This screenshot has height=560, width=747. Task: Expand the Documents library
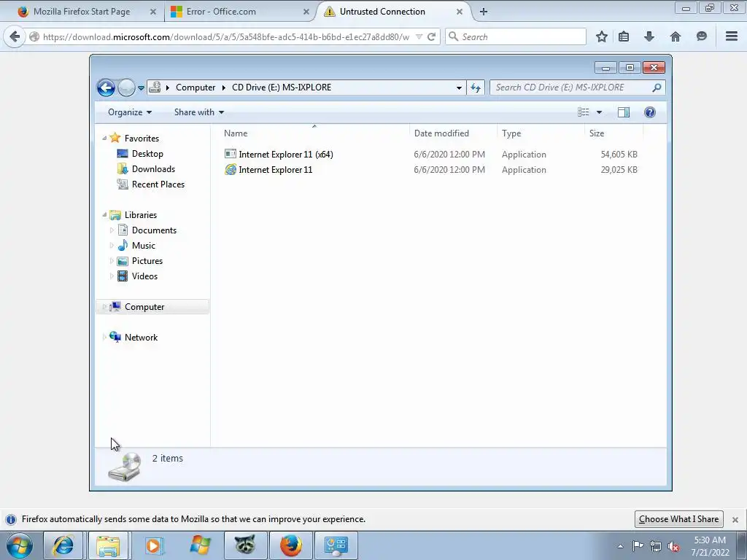[x=112, y=230]
